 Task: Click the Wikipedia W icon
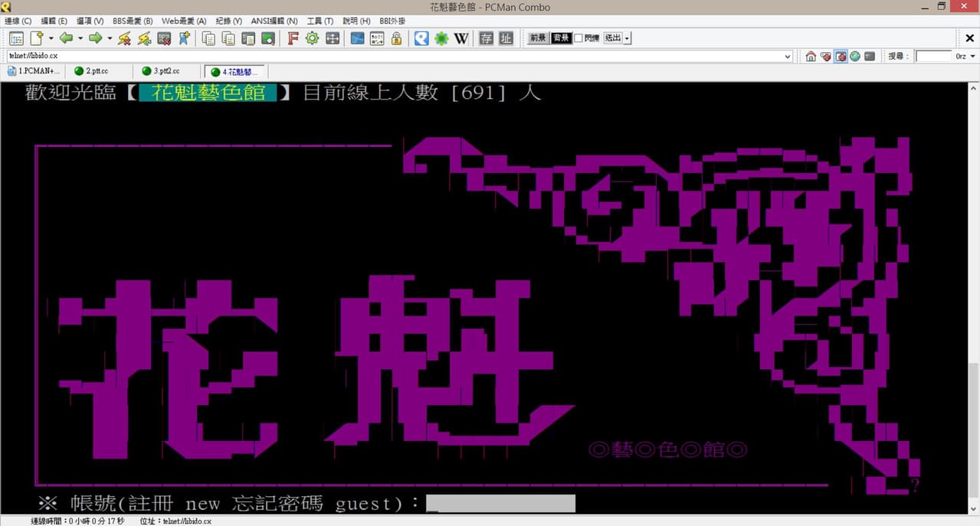pyautogui.click(x=461, y=38)
